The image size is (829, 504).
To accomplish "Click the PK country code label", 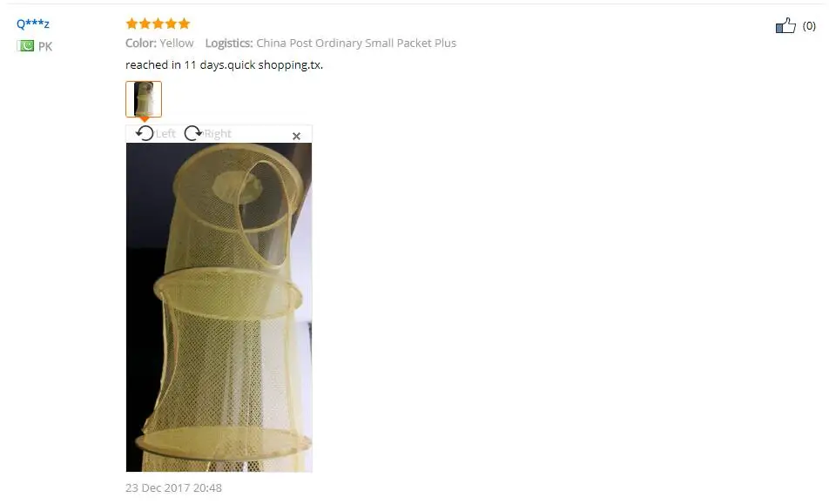I will point(45,46).
